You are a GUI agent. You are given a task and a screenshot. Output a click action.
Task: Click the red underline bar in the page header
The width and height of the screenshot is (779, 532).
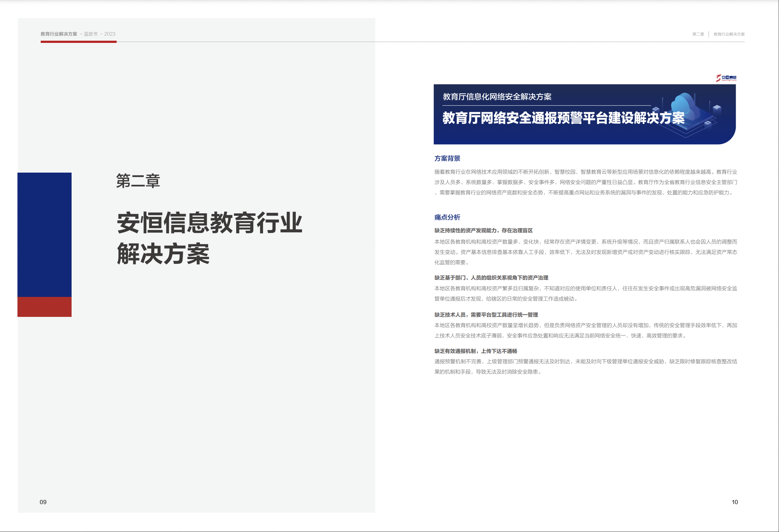coord(78,41)
